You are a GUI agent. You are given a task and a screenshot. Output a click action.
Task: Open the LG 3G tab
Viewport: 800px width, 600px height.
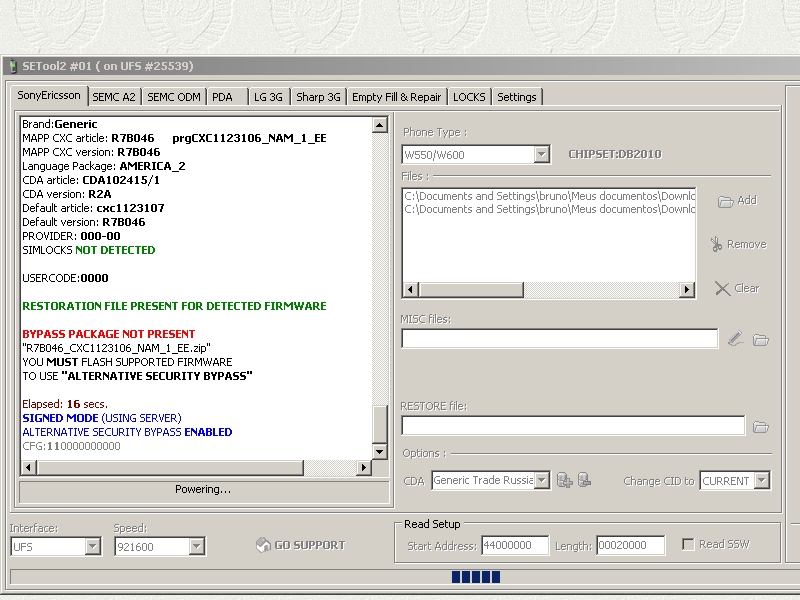coord(268,97)
